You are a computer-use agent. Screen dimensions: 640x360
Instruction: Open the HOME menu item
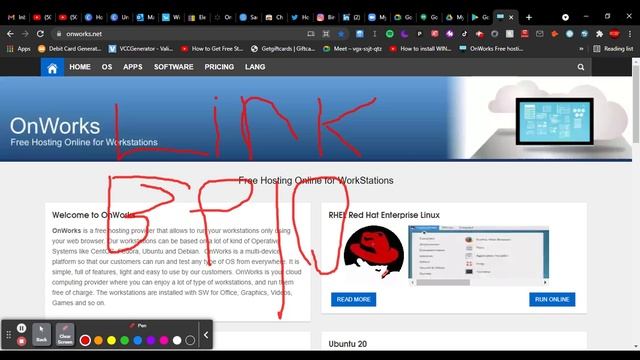pyautogui.click(x=80, y=67)
